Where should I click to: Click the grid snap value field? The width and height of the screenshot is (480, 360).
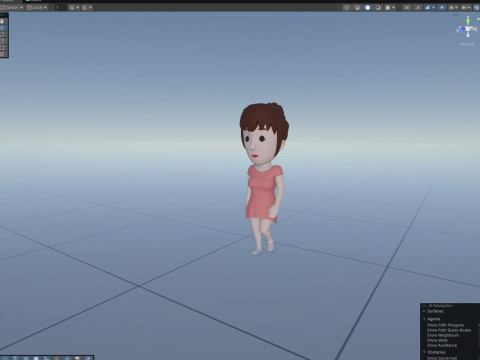coord(61,7)
